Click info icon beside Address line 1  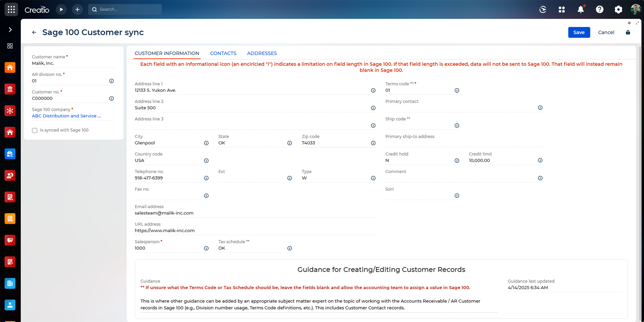coord(373,91)
